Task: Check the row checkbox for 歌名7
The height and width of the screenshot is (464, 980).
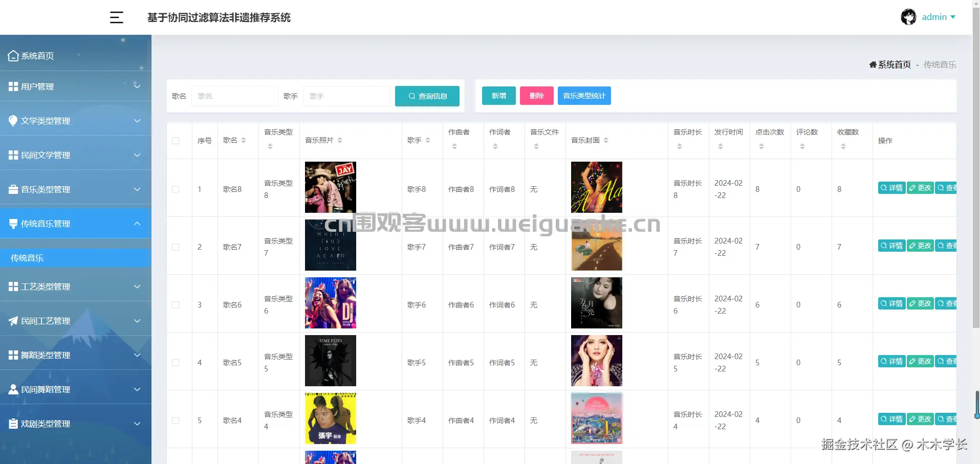Action: tap(176, 247)
